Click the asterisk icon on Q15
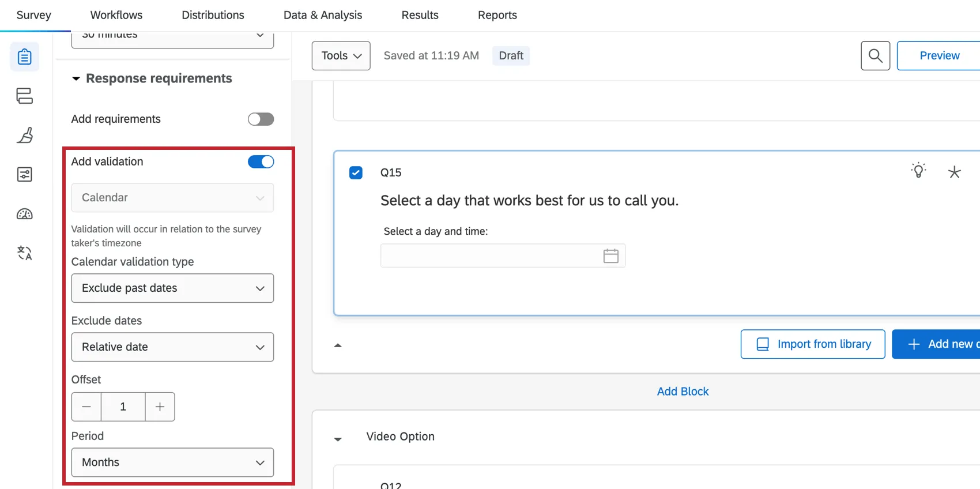The height and width of the screenshot is (489, 980). point(954,172)
